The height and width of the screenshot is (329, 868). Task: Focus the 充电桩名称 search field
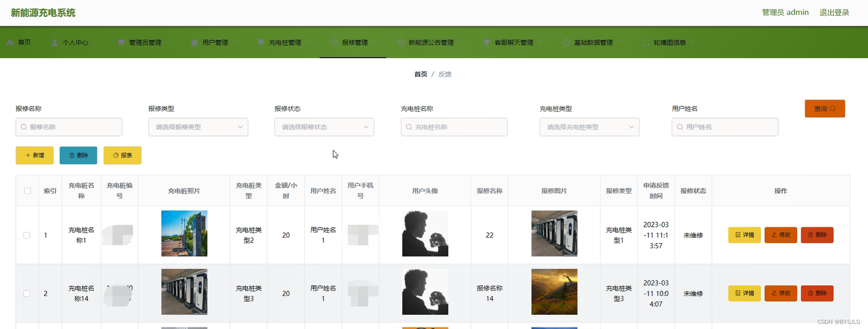(454, 127)
